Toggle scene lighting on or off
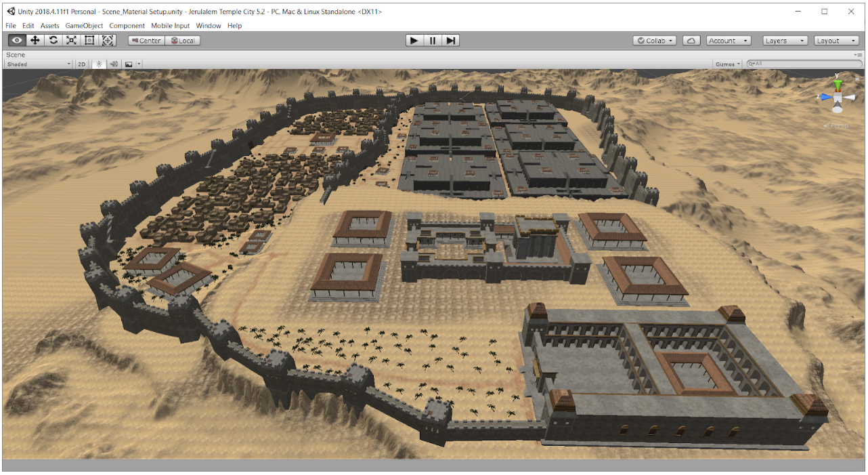This screenshot has height=475, width=868. (x=99, y=64)
